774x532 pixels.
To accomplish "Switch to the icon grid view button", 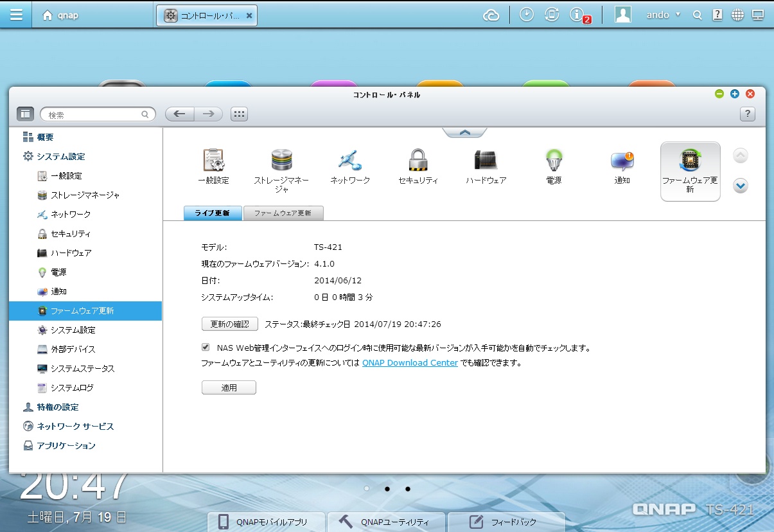I will [x=239, y=114].
